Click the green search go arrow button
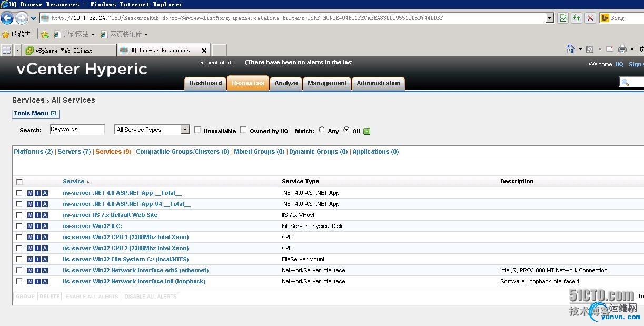The image size is (644, 326). click(367, 131)
